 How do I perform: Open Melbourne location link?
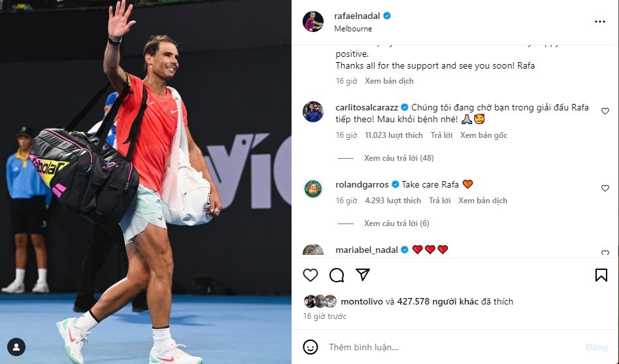(x=353, y=28)
